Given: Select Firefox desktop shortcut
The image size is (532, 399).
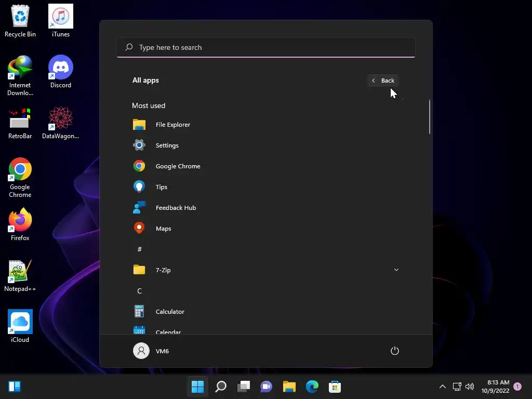Looking at the screenshot, I should [20, 224].
